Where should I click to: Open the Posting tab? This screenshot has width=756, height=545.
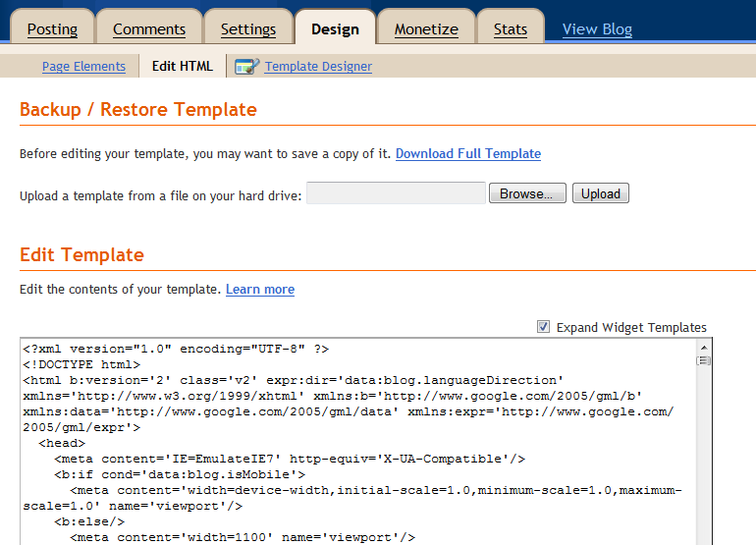pyautogui.click(x=52, y=29)
